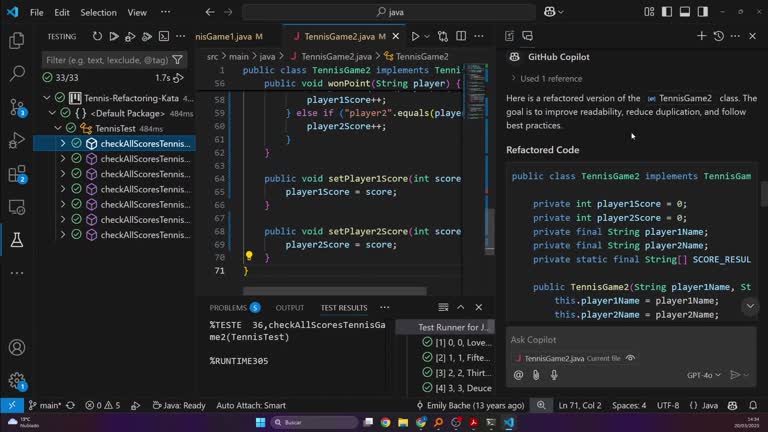The height and width of the screenshot is (432, 768).
Task: Maximize bottom panel with chevron up
Action: 461,307
